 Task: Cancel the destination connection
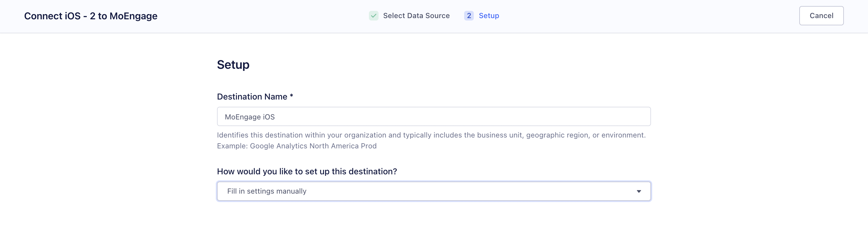coord(821,16)
